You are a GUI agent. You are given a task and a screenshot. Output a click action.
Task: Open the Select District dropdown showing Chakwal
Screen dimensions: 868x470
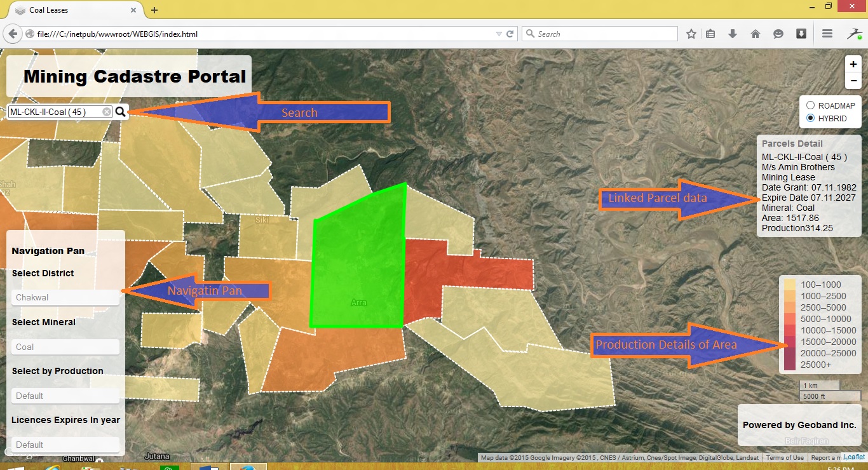pos(65,297)
